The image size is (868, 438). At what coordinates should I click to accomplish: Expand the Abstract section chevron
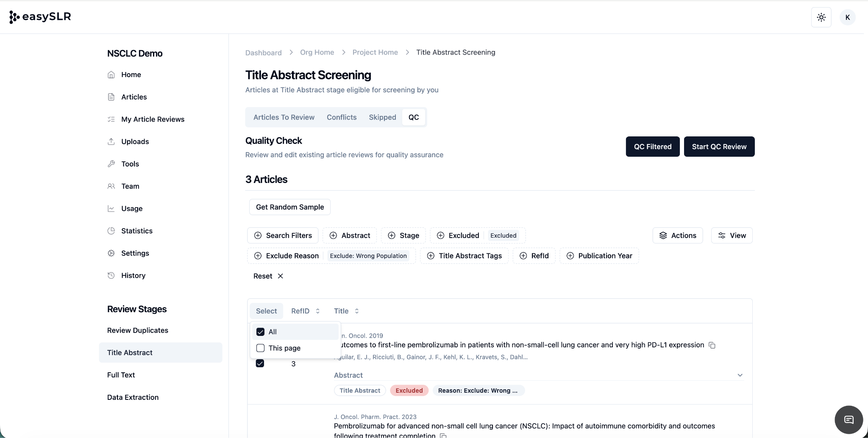[x=740, y=375]
